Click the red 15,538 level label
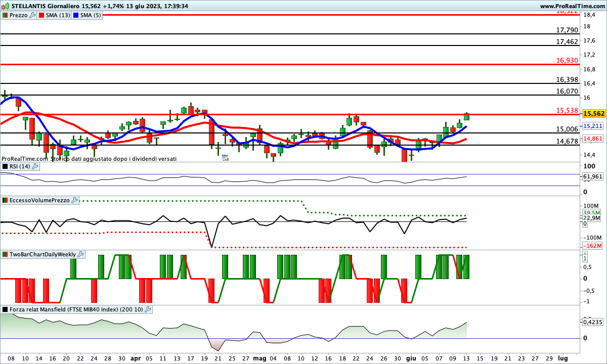The height and width of the screenshot is (364, 607). [x=567, y=110]
